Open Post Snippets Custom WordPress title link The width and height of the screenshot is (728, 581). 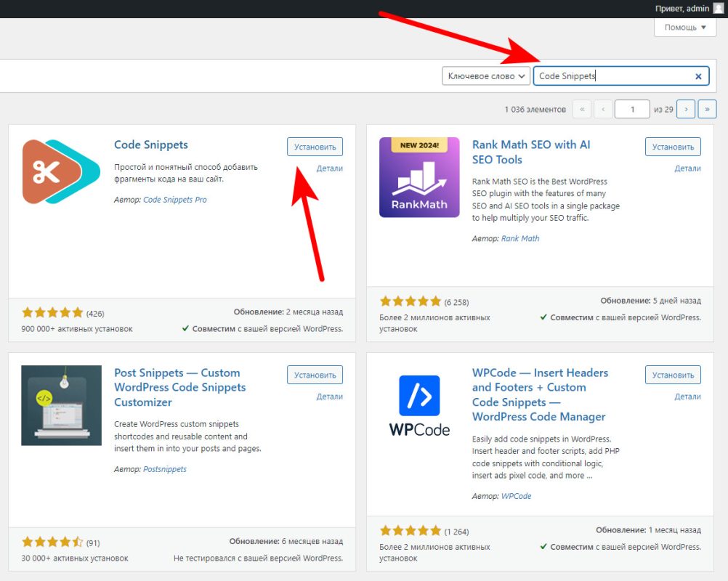pyautogui.click(x=180, y=388)
